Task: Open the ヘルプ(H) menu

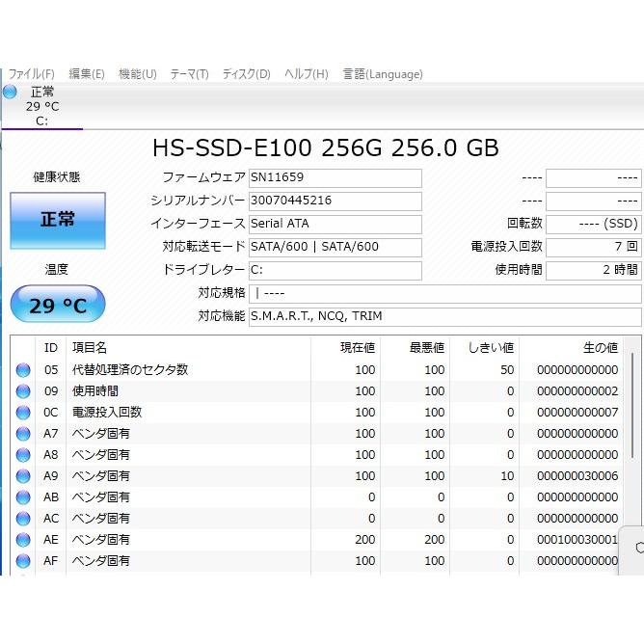Action: pos(307,74)
